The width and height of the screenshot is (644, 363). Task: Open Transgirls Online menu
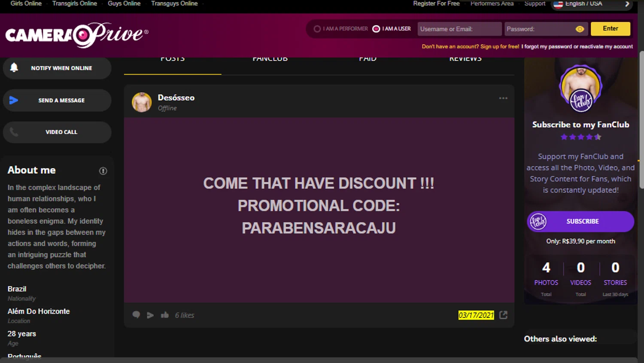pos(75,3)
